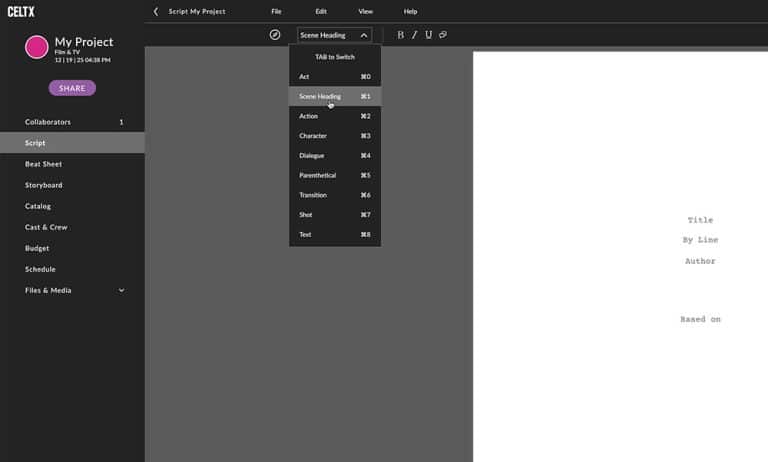
Task: Click the Title line on the page
Action: coord(700,220)
